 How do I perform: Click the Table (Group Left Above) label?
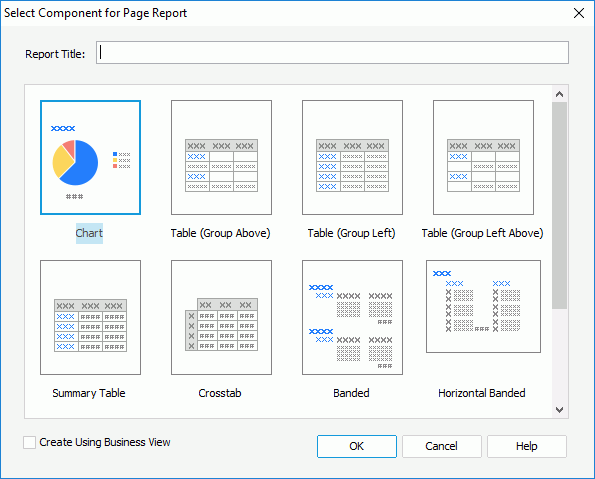tap(482, 233)
